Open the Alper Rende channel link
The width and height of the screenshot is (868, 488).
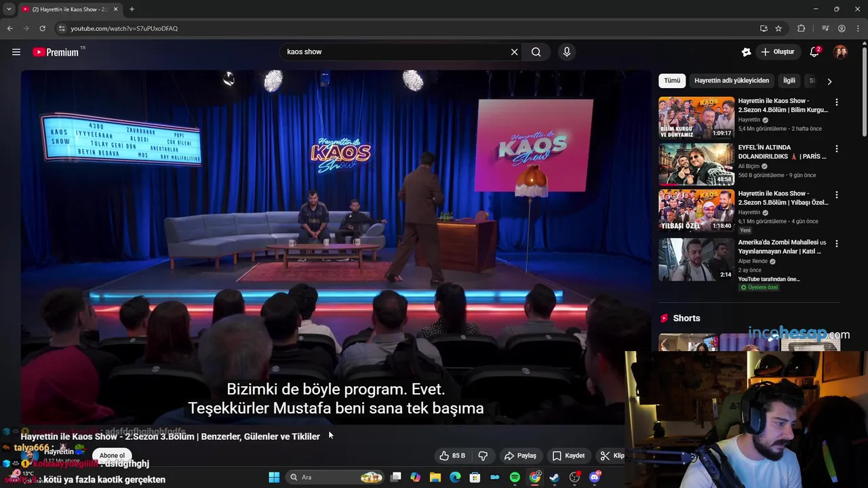point(753,261)
